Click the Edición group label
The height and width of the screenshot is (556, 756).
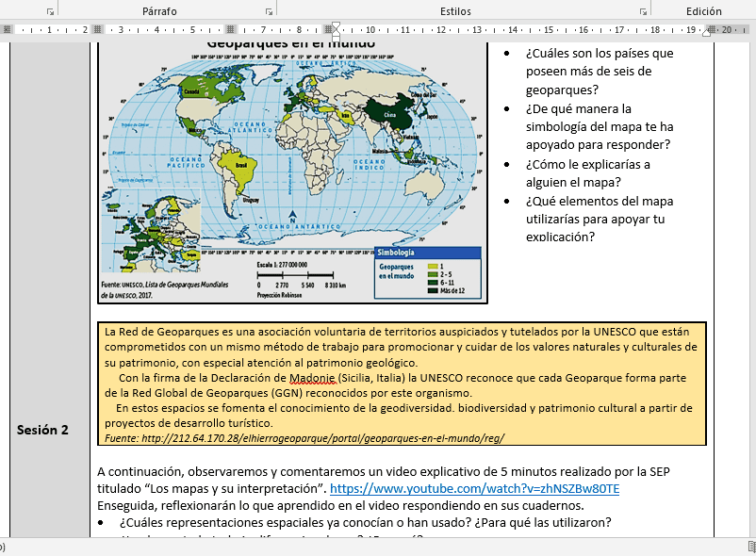(x=703, y=11)
